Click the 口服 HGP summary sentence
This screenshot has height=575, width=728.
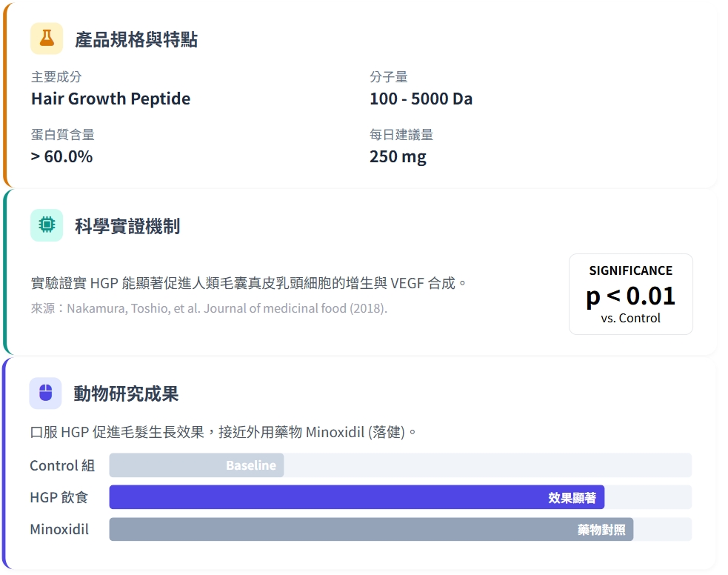(224, 431)
